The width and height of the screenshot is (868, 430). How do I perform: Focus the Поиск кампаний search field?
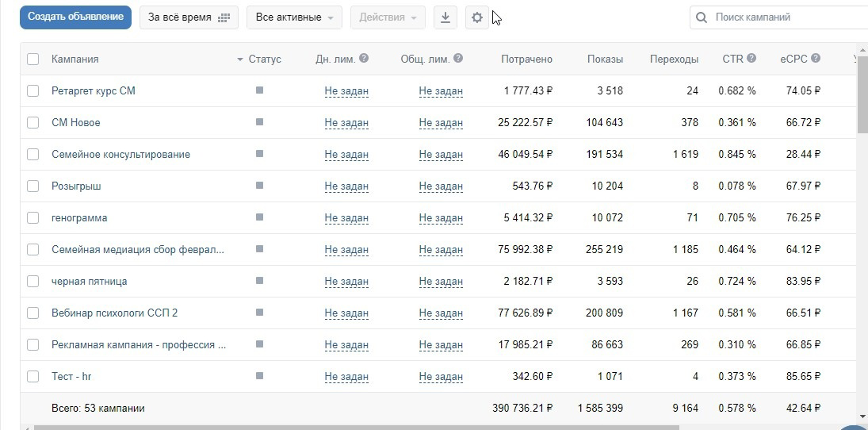tap(779, 17)
